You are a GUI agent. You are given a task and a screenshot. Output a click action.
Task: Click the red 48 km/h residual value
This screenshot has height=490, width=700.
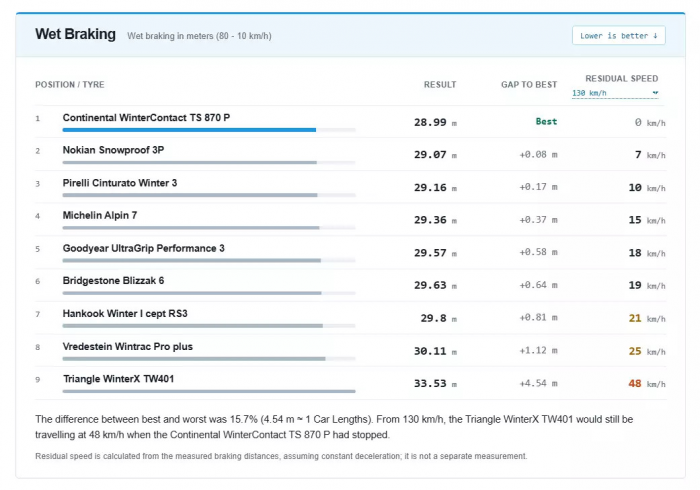pyautogui.click(x=647, y=384)
